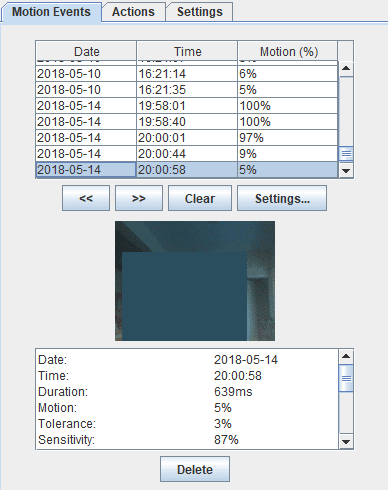Image resolution: width=388 pixels, height=490 pixels.
Task: Open motion event Settings... dialog
Action: [x=282, y=198]
